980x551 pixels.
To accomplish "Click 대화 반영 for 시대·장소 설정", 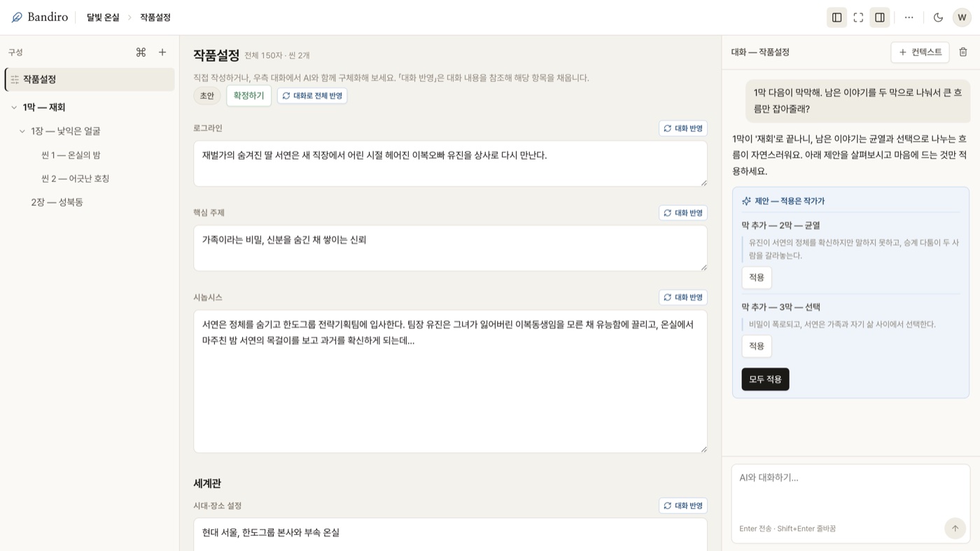I will click(683, 505).
